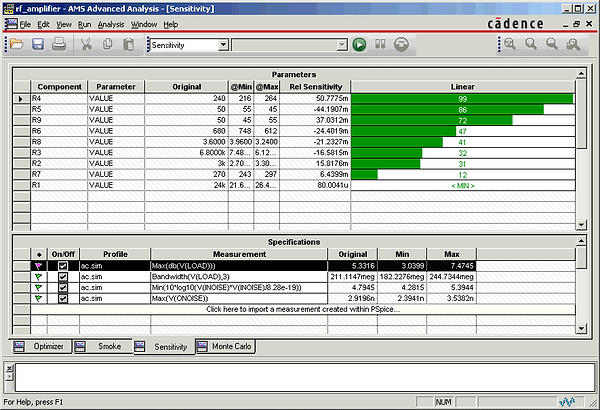600x410 pixels.
Task: Toggle checkbox for Min(10*log10 noise measurement
Action: tap(63, 287)
